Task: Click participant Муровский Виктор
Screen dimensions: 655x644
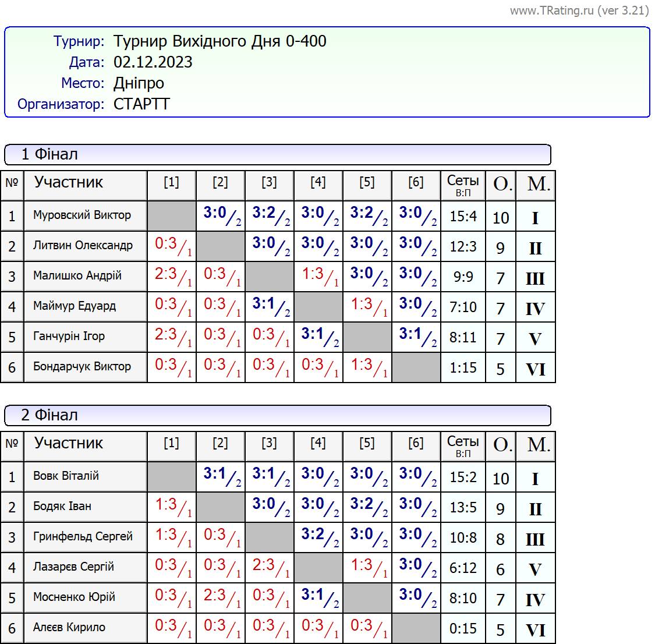Action: 82,215
